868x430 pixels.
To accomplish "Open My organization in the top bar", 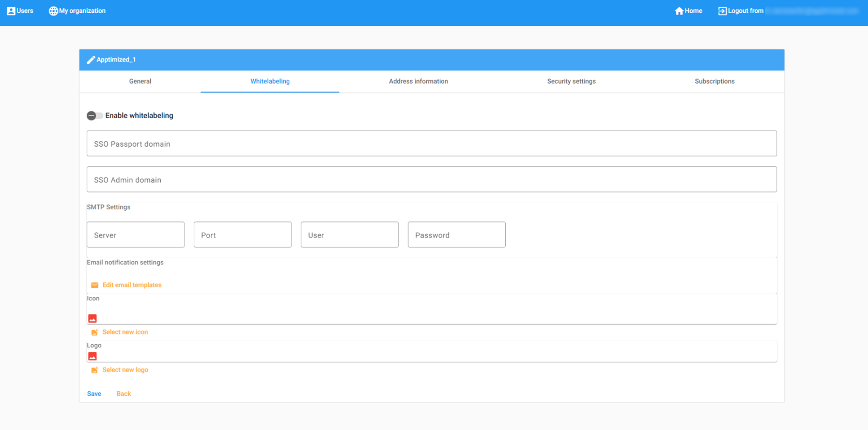I will click(77, 11).
